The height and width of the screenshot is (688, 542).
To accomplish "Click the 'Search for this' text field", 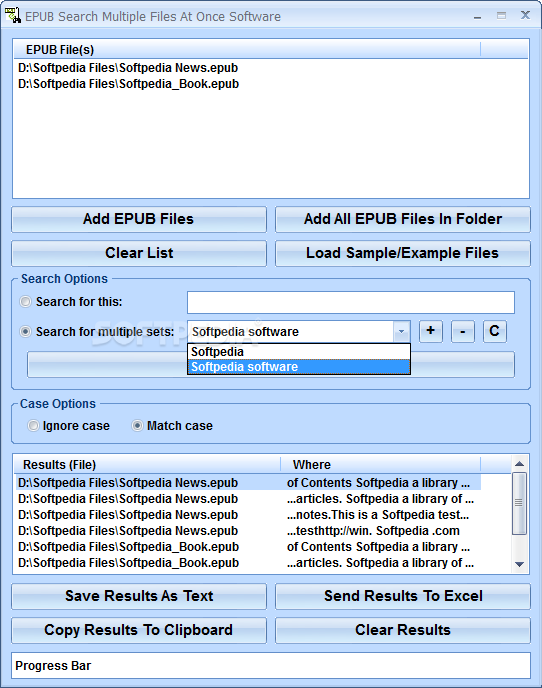I will pyautogui.click(x=351, y=302).
